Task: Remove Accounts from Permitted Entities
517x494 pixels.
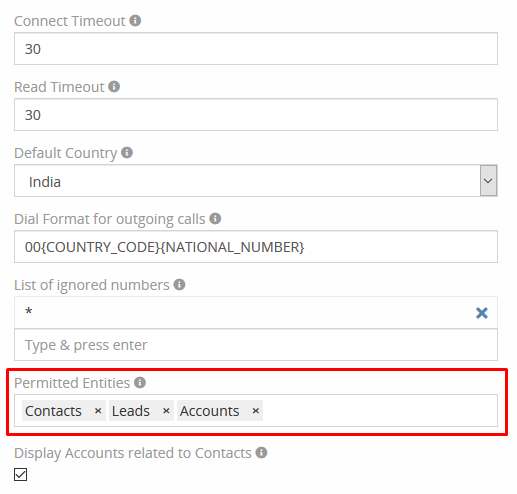Action: 255,411
